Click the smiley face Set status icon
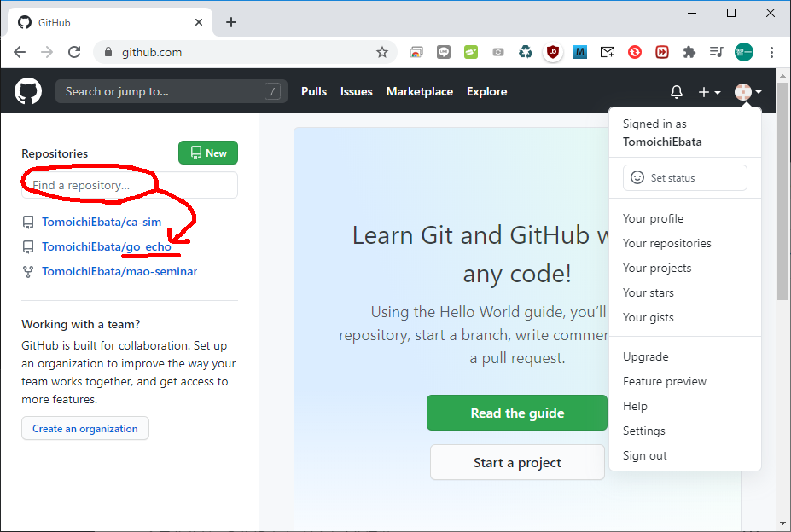The width and height of the screenshot is (791, 532). pyautogui.click(x=637, y=178)
